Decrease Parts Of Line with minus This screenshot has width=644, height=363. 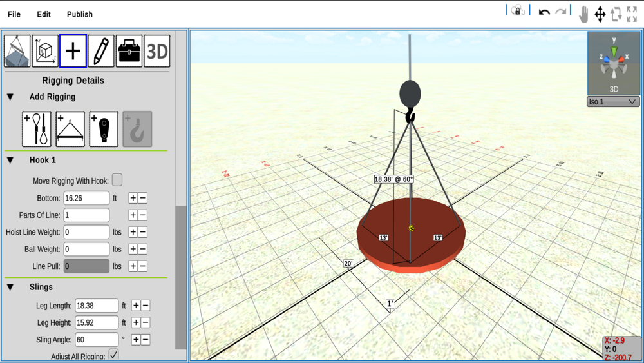tap(142, 215)
